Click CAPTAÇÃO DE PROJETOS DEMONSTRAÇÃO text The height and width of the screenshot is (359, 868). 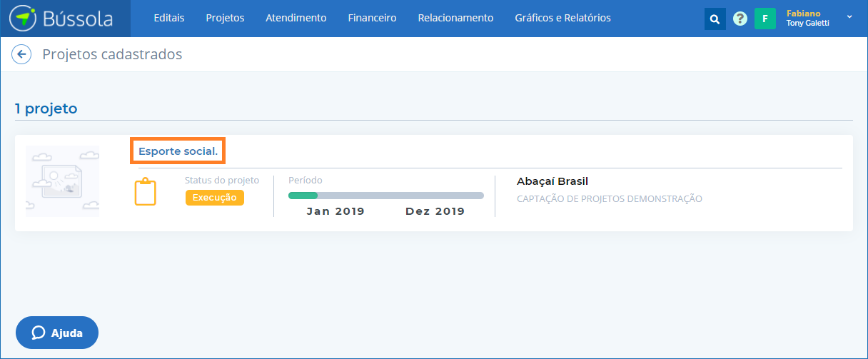(610, 199)
